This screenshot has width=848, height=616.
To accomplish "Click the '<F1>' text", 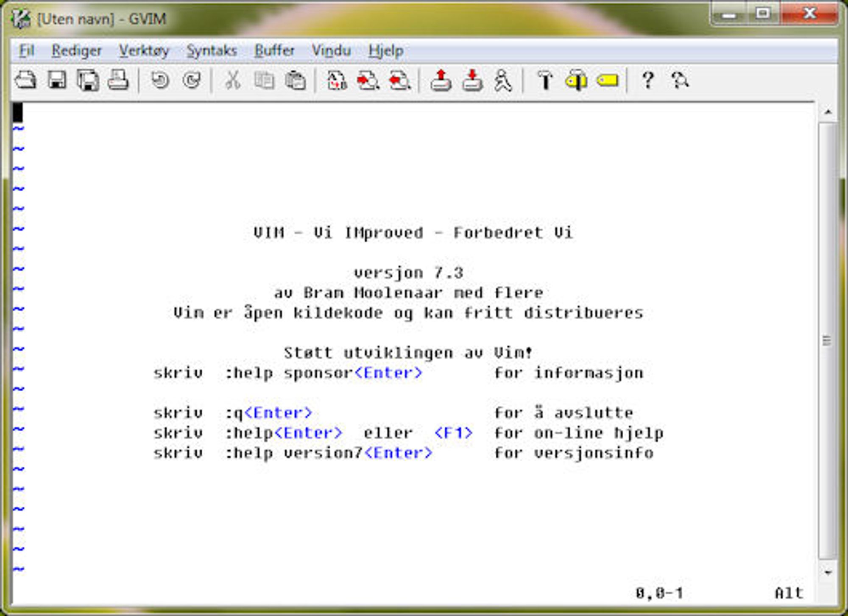I will 453,433.
